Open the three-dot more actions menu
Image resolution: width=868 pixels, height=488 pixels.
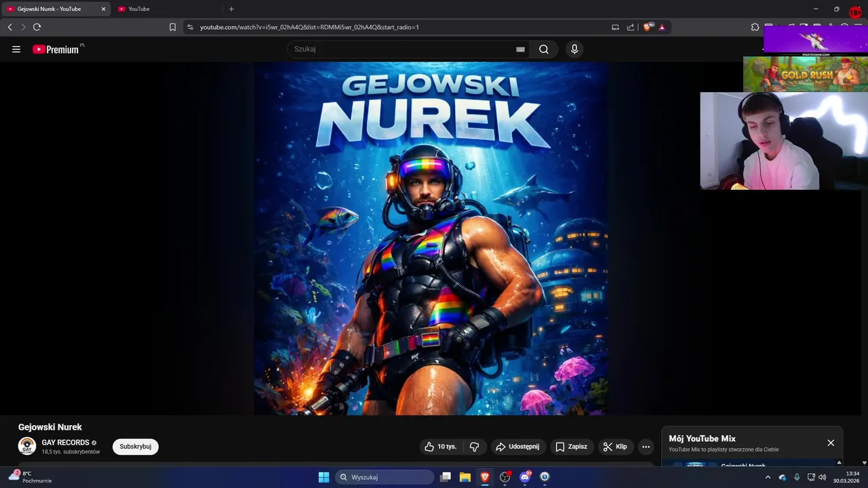(646, 447)
